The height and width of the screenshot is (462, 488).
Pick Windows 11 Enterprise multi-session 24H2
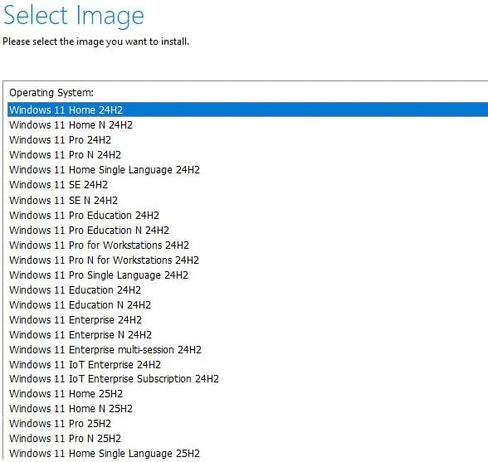[105, 350]
